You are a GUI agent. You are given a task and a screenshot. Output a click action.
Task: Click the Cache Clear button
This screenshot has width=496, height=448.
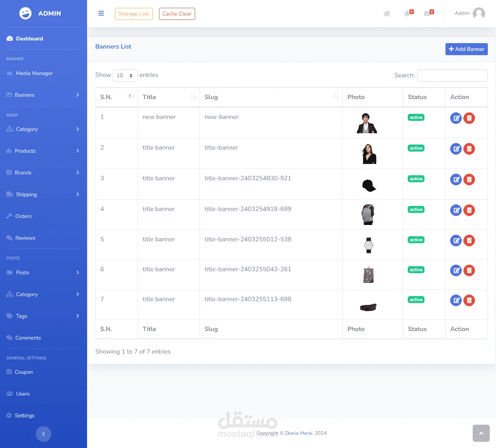[x=177, y=14]
